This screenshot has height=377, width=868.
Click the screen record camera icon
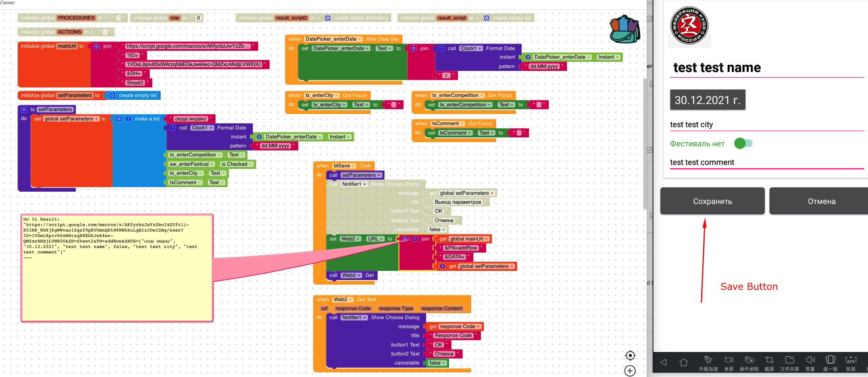point(729,360)
